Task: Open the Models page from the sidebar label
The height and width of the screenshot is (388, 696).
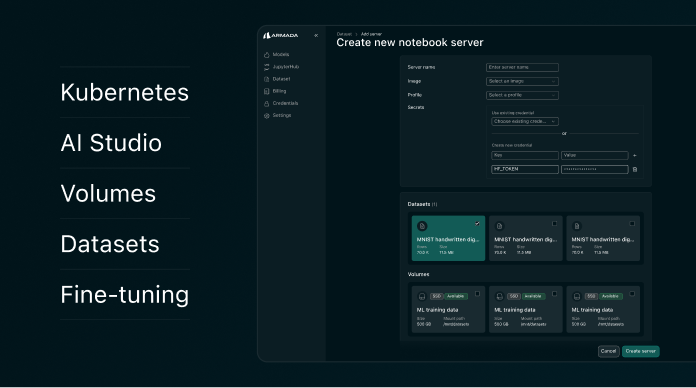Action: coord(281,55)
